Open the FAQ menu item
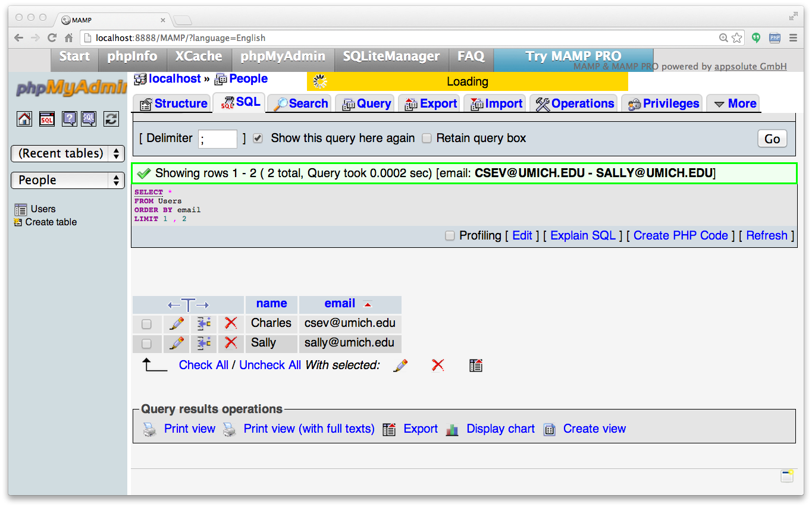The height and width of the screenshot is (507, 812). pyautogui.click(x=471, y=57)
